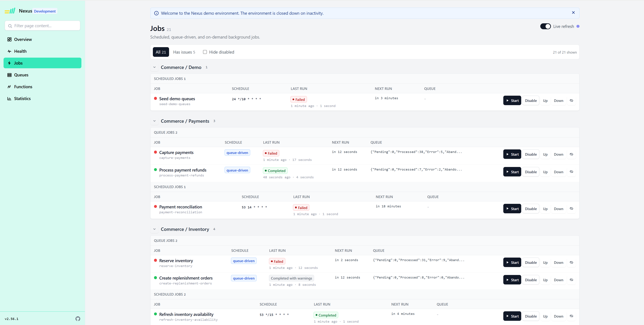The image size is (644, 325).
Task: Open the Statistics page
Action: click(43, 99)
